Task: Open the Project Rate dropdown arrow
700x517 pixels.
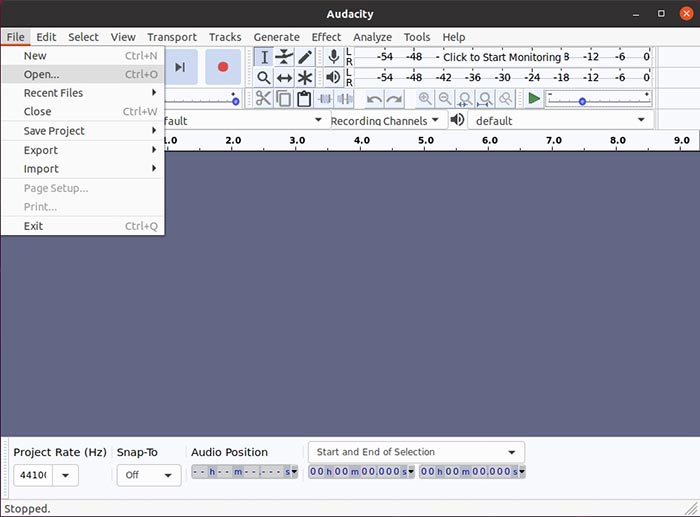Action: click(65, 475)
